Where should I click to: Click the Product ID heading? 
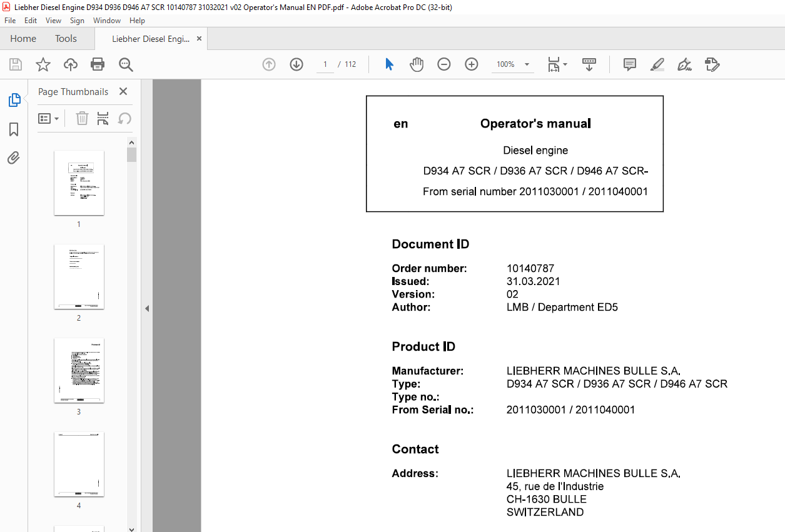[423, 347]
